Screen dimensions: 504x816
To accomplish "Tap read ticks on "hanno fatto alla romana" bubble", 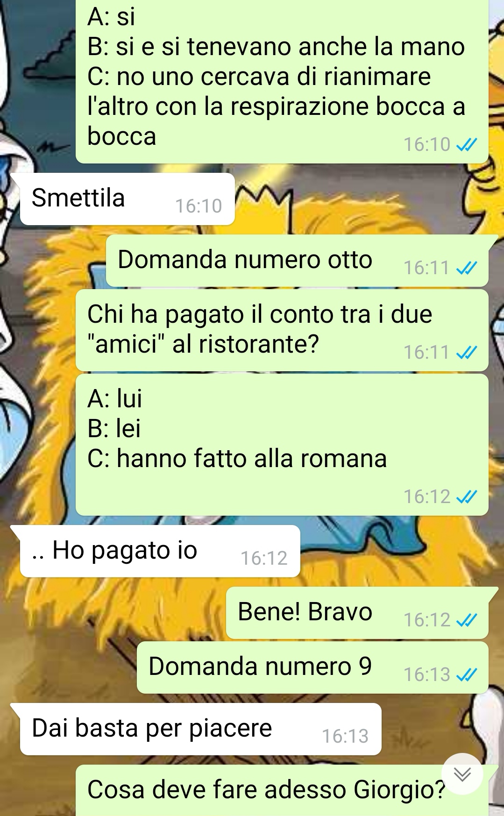I will click(x=467, y=497).
